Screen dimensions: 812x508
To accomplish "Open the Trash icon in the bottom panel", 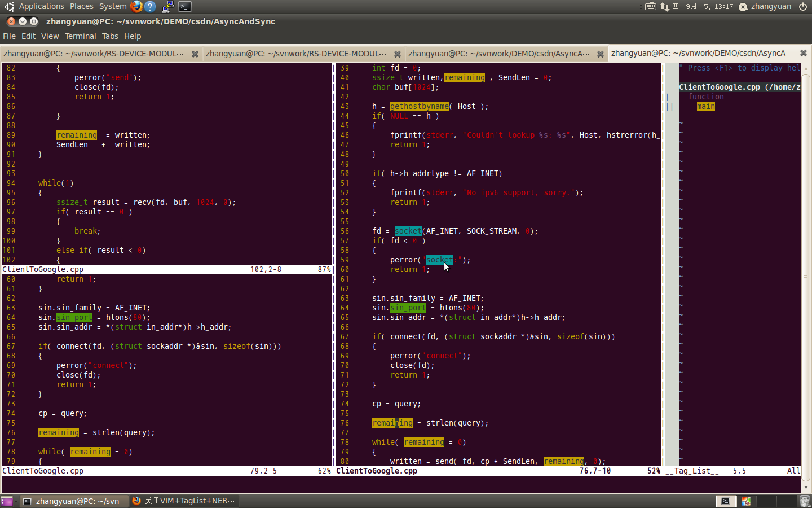I will 805,501.
